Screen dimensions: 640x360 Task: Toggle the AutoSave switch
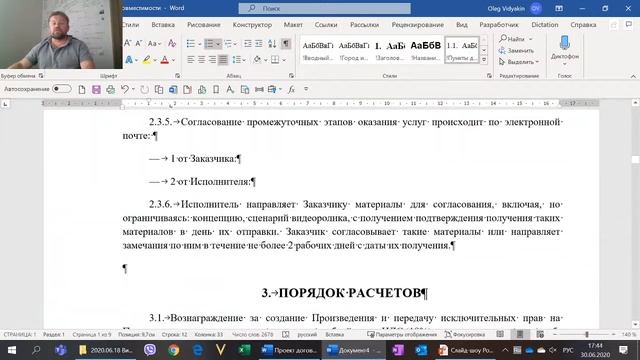(x=62, y=89)
